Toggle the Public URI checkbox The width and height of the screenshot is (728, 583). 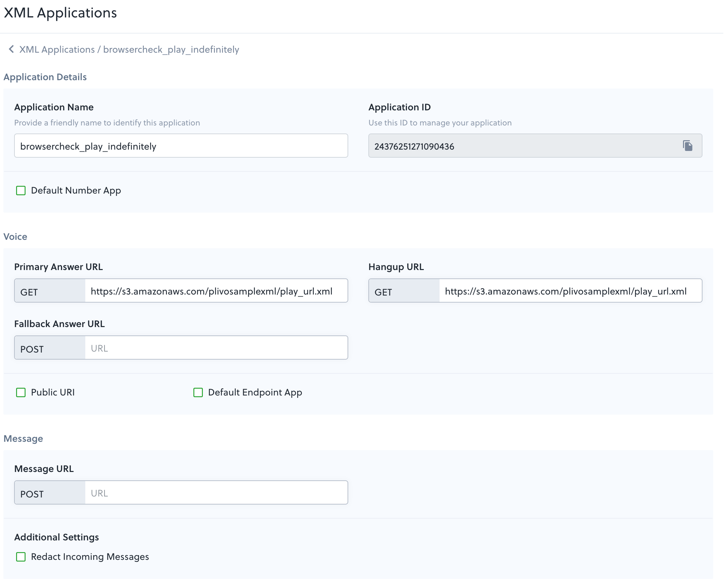pos(21,392)
